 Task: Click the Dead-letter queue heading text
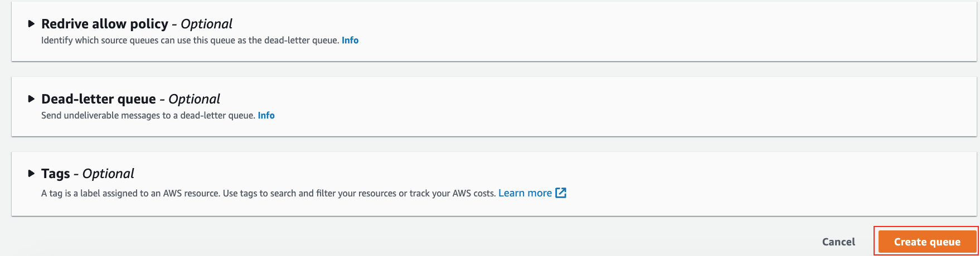click(x=99, y=99)
